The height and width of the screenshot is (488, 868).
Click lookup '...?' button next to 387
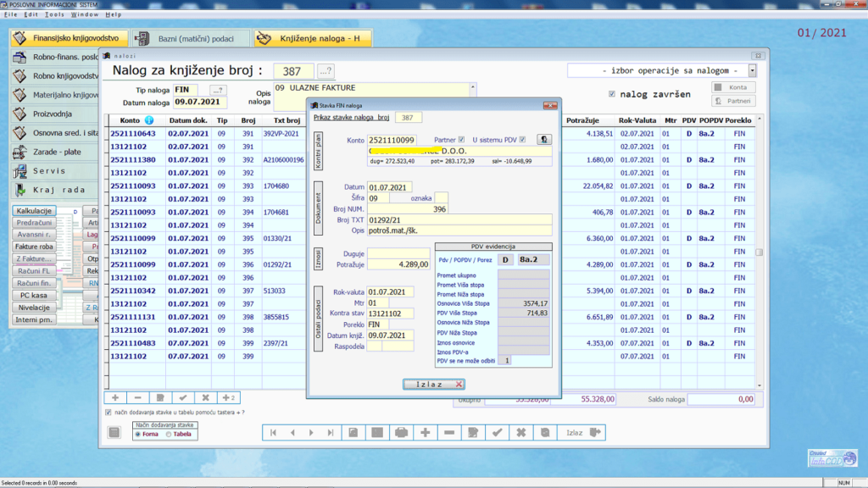click(325, 71)
